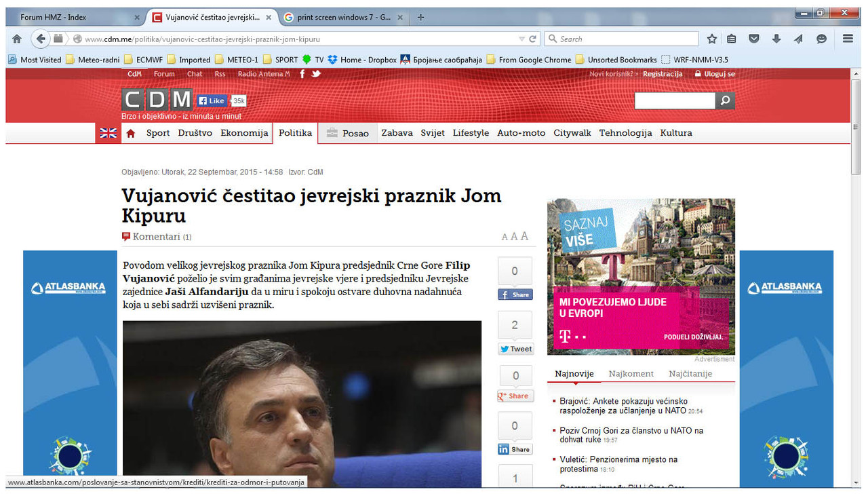Open the bookmarks list icon in toolbar
Screen dimensions: 868x496
[732, 39]
